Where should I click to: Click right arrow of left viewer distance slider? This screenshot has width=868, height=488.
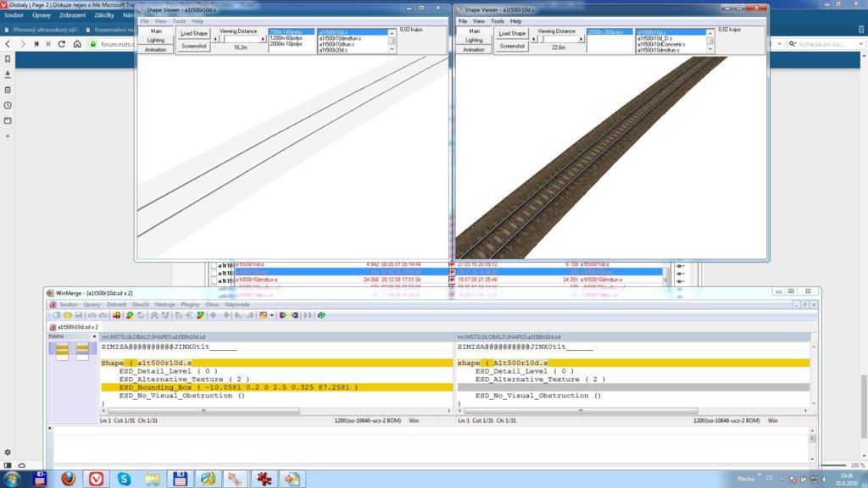pos(263,39)
